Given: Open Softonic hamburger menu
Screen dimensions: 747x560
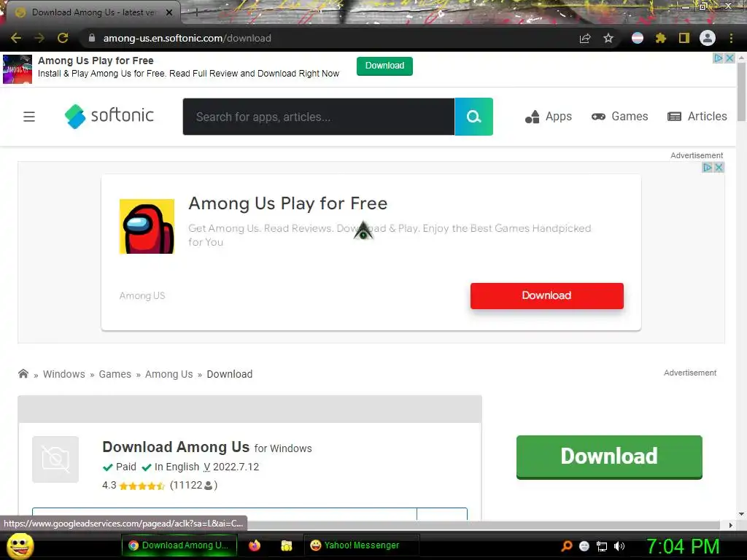Looking at the screenshot, I should 29,117.
